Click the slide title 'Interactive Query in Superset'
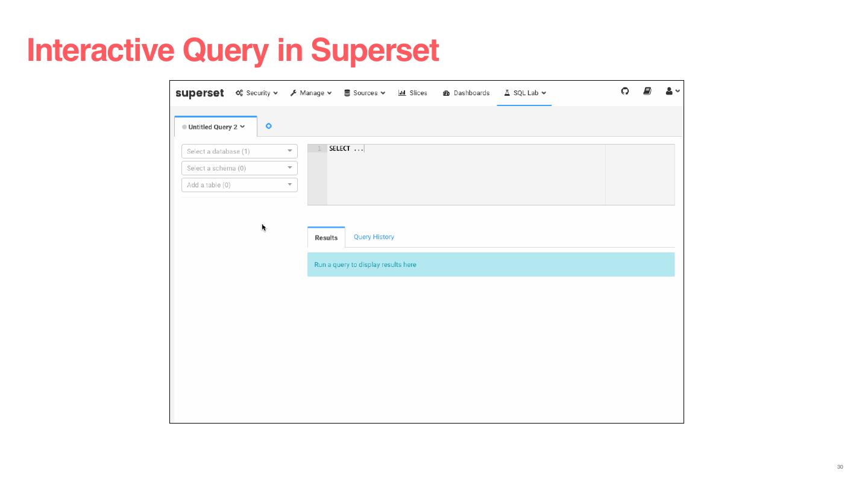Viewport: 868px width, 488px height. [233, 50]
